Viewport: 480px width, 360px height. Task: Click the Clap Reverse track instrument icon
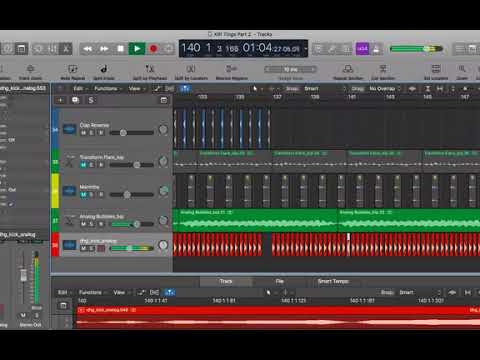69,129
